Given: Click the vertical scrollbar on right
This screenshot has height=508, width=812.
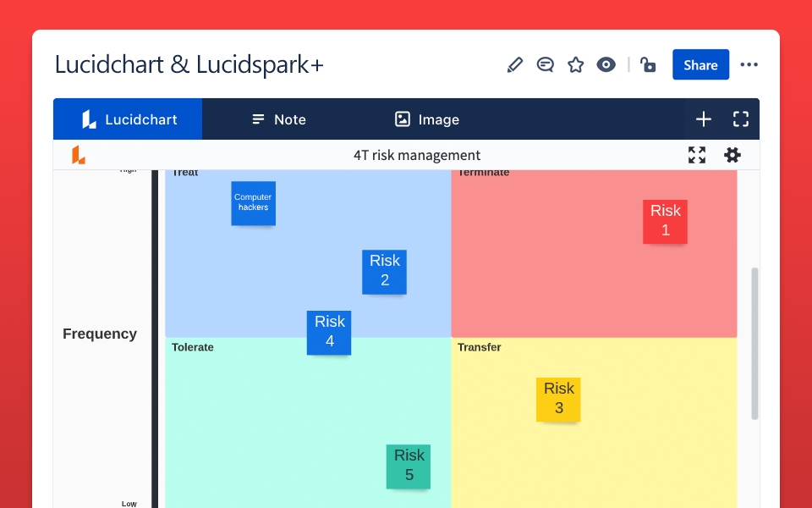Looking at the screenshot, I should tap(754, 343).
